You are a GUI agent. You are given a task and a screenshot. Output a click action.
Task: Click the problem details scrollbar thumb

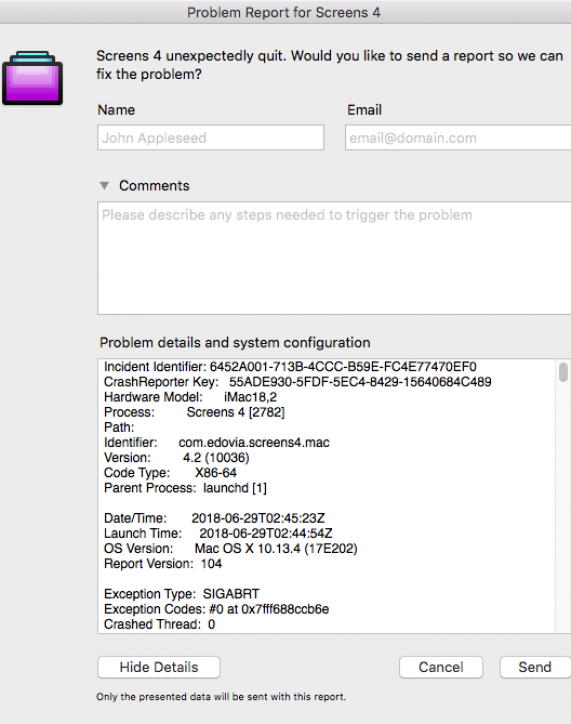click(x=563, y=372)
